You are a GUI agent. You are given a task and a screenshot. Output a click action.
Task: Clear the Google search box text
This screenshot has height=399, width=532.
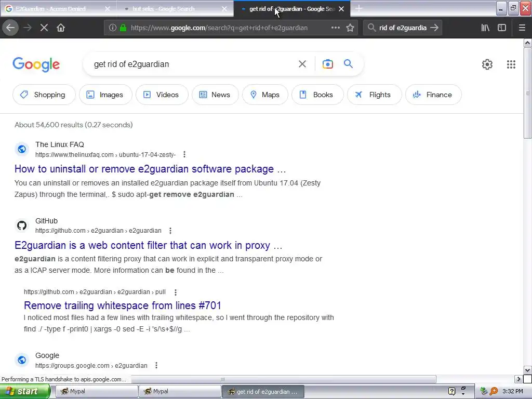(x=302, y=64)
